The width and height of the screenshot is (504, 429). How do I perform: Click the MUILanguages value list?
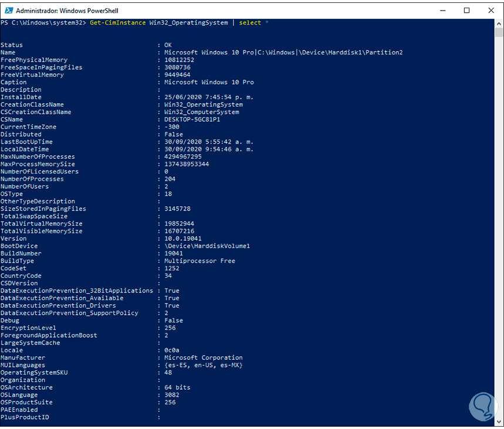(x=203, y=365)
